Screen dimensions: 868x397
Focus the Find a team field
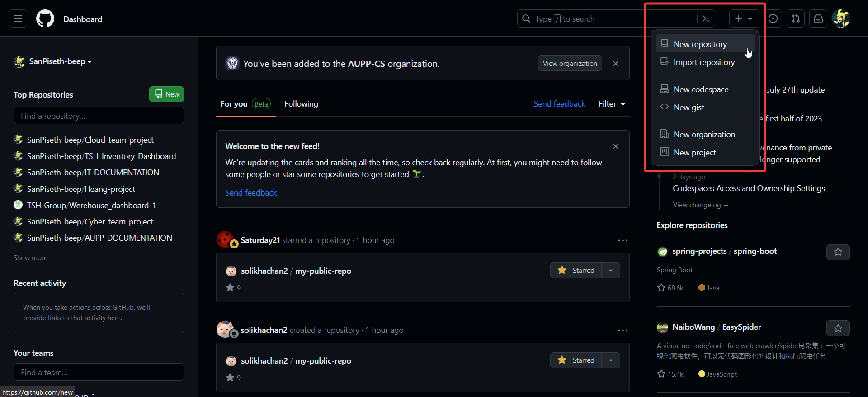click(x=99, y=372)
